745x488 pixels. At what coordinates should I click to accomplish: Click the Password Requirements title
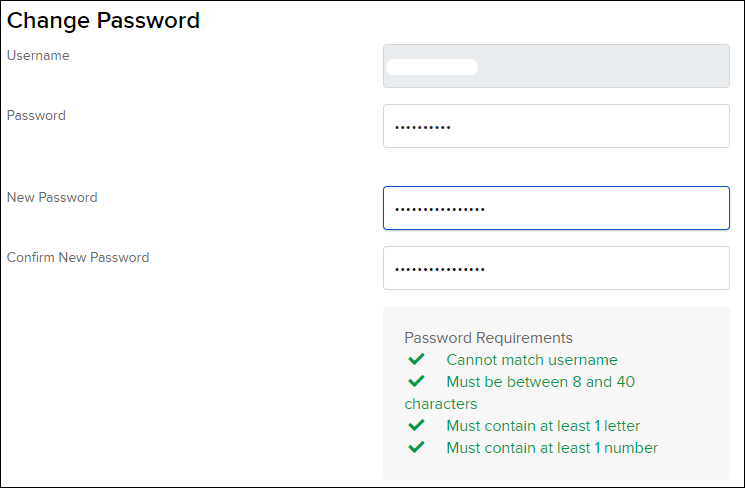pos(488,338)
